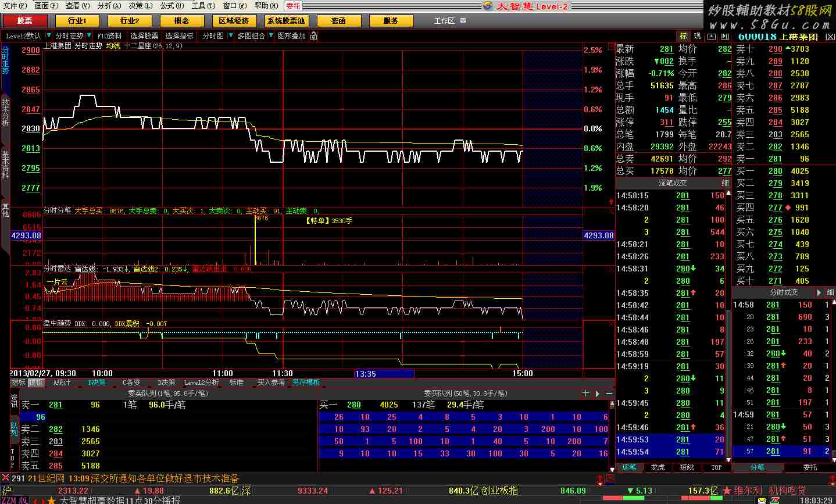Switch to the 委托 tab at the bottom right

tap(810, 467)
